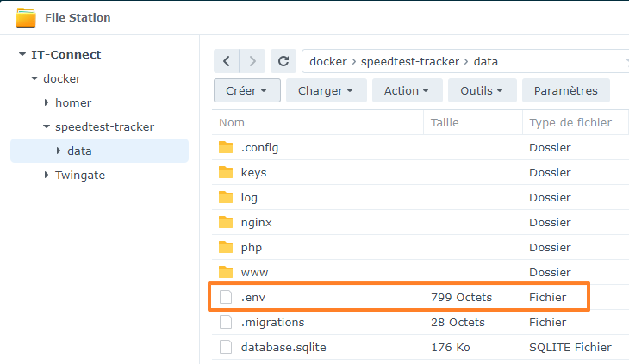The height and width of the screenshot is (364, 629).
Task: Refresh the current folder listing
Action: [x=283, y=61]
